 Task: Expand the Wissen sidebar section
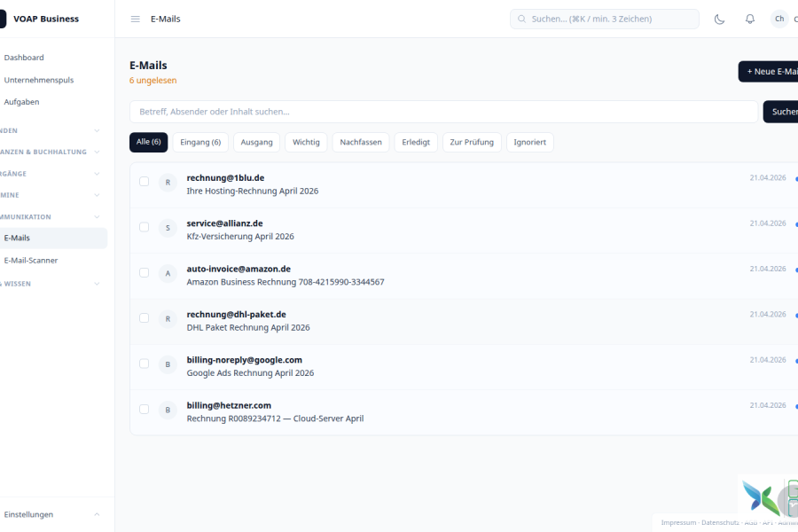[97, 284]
